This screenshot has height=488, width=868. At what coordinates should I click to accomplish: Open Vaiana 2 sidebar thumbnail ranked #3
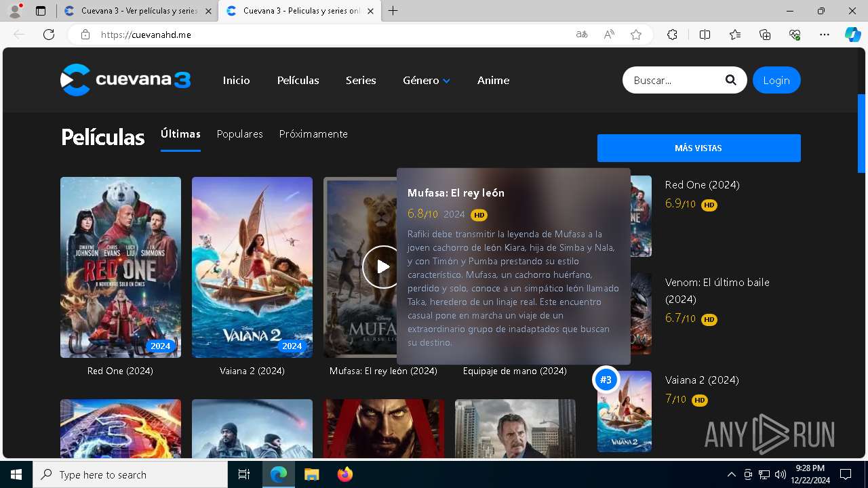(x=625, y=411)
